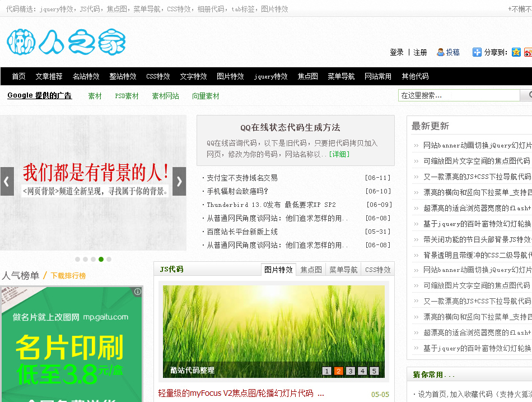Advance banner with the right arrow

click(179, 182)
